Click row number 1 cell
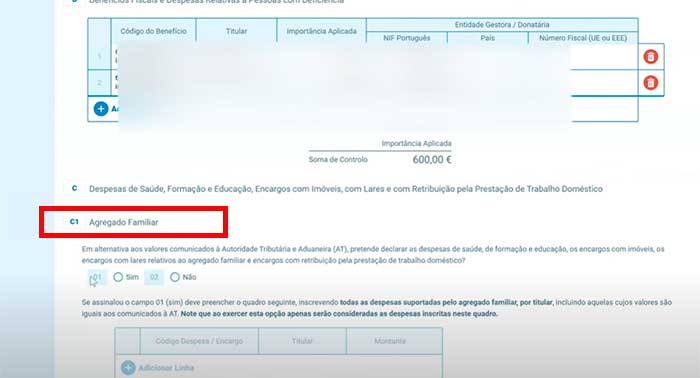The width and height of the screenshot is (700, 378). click(x=99, y=57)
